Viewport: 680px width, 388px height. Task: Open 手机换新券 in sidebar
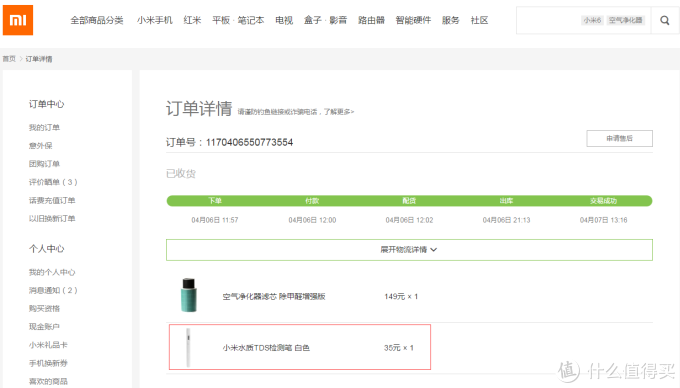pos(48,363)
